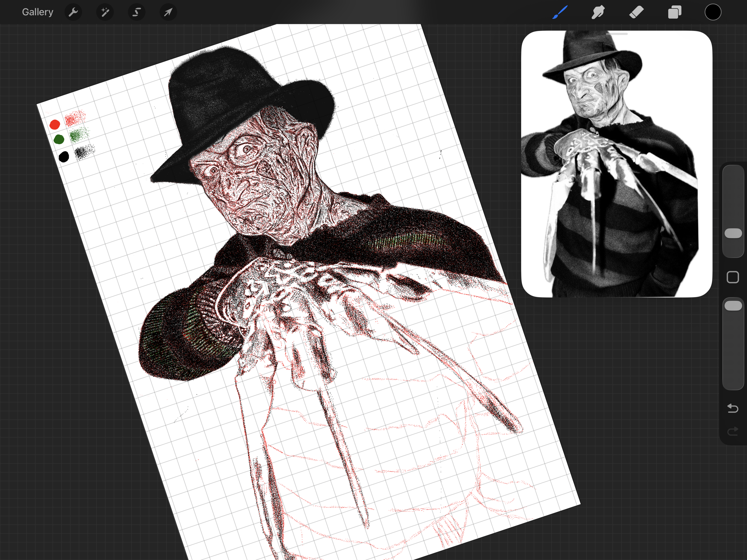Activate the Selection tool
This screenshot has width=747, height=560.
[x=137, y=12]
